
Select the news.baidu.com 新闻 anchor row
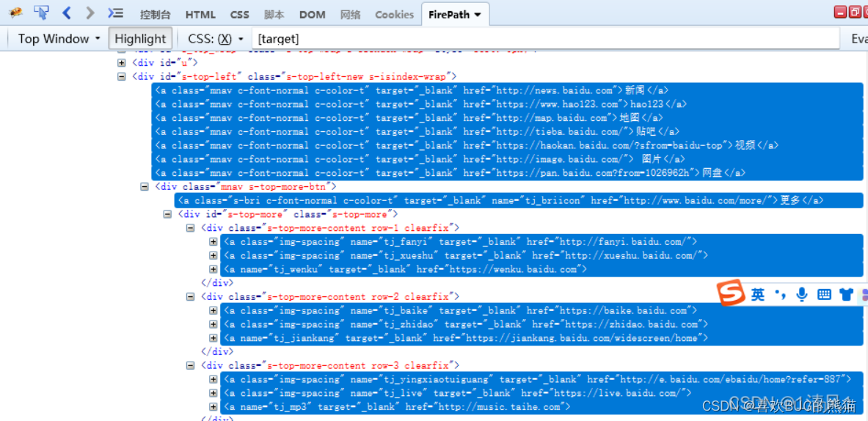pyautogui.click(x=507, y=90)
